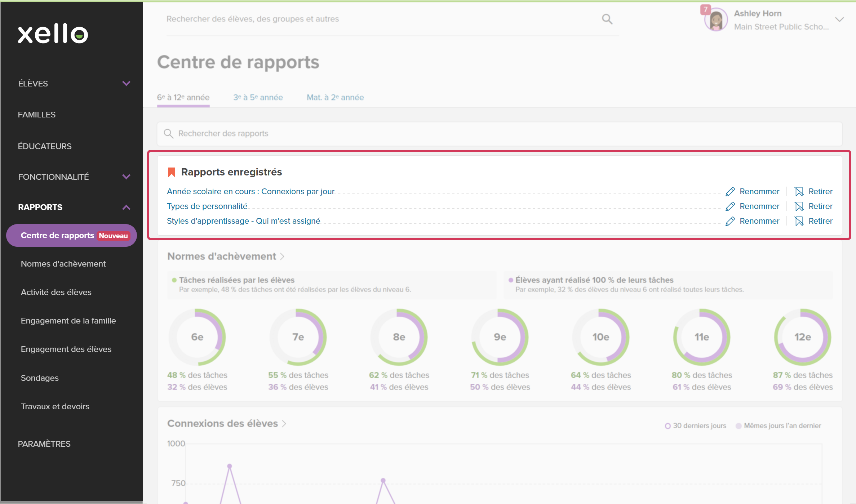Collapse the RAPPORTS sidebar section
This screenshot has width=856, height=504.
click(126, 208)
